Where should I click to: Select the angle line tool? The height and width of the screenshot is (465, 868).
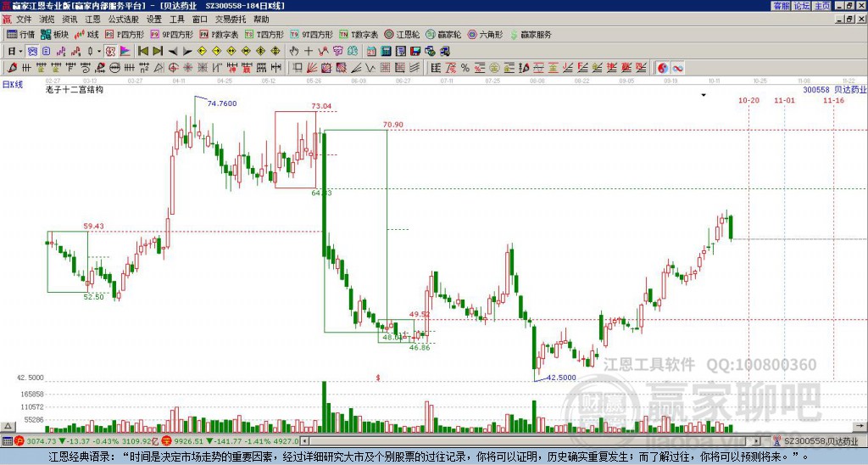click(355, 68)
